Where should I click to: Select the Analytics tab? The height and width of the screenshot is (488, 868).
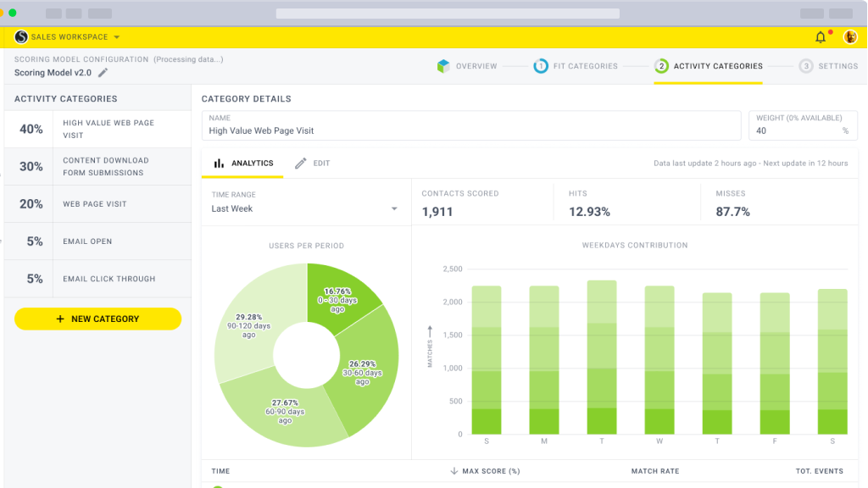click(243, 164)
